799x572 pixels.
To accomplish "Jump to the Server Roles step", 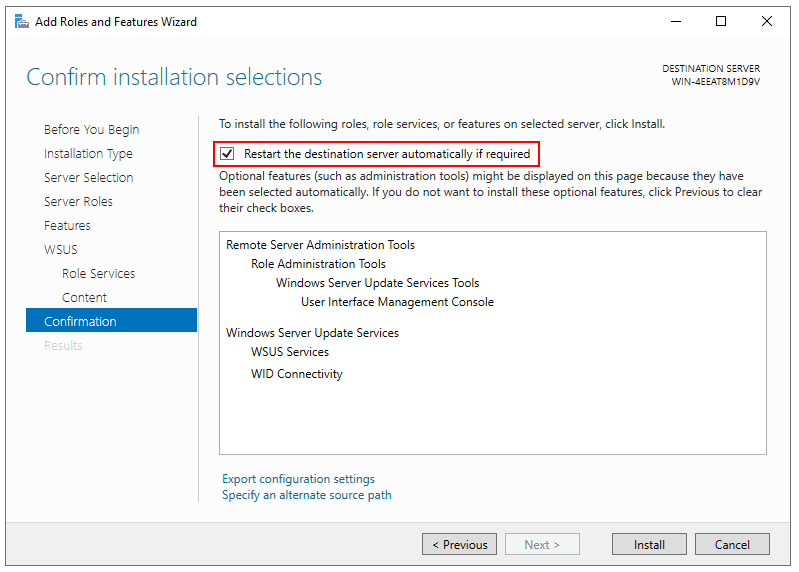I will tap(78, 201).
